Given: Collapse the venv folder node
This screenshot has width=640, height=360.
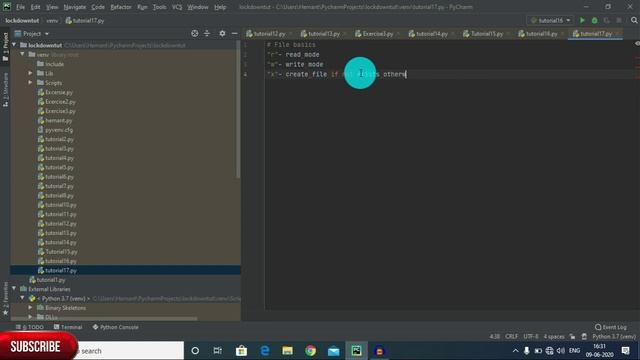Looking at the screenshot, I should (x=22, y=54).
